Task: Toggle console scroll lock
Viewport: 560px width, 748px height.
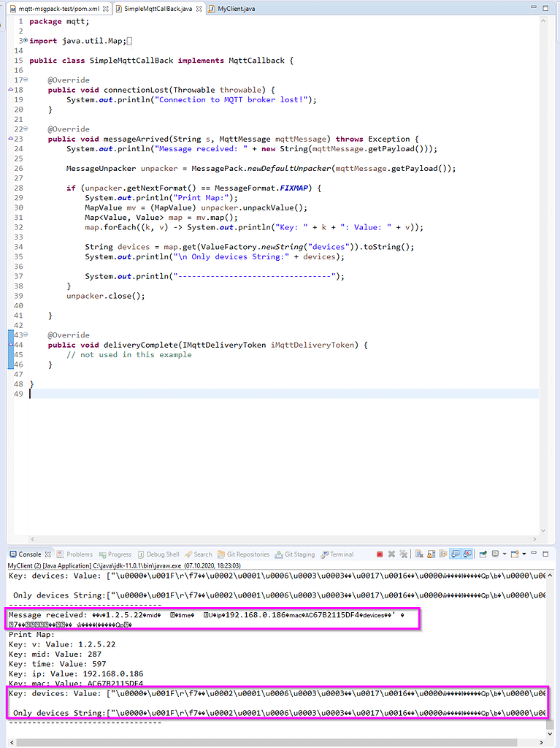Action: pos(431,554)
